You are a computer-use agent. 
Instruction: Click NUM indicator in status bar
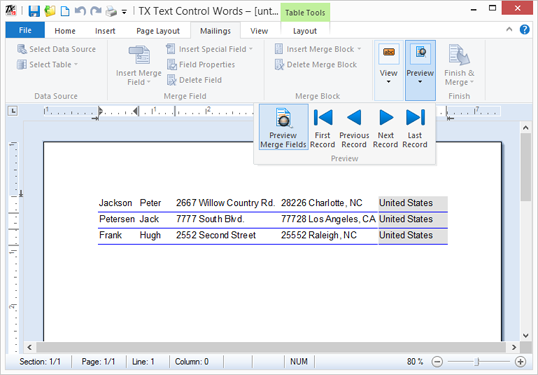(299, 362)
